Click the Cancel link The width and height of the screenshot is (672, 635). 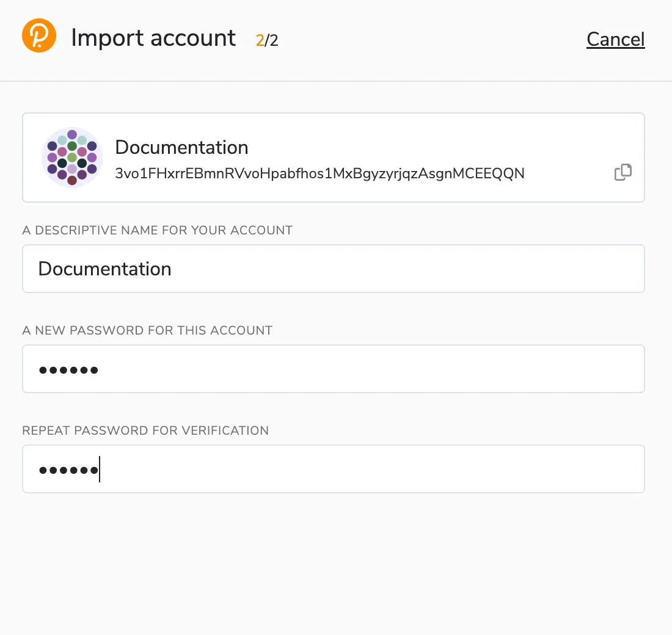tap(615, 39)
